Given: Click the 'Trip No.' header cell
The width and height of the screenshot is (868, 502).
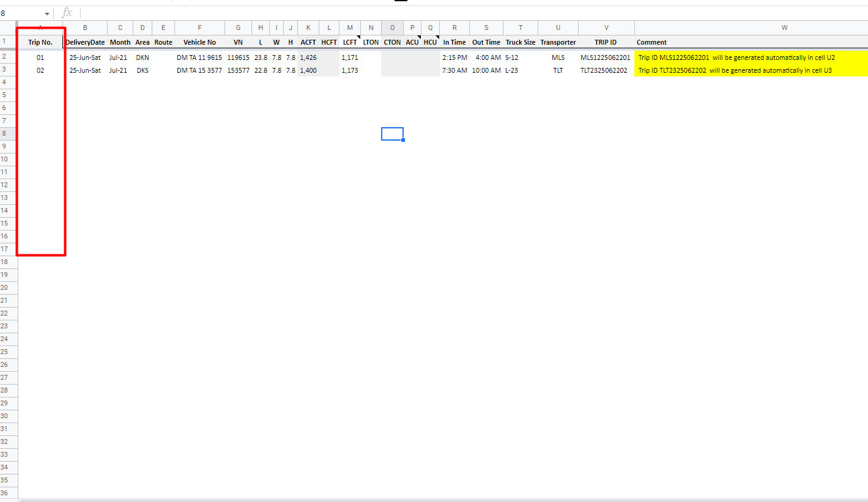Looking at the screenshot, I should coord(40,42).
